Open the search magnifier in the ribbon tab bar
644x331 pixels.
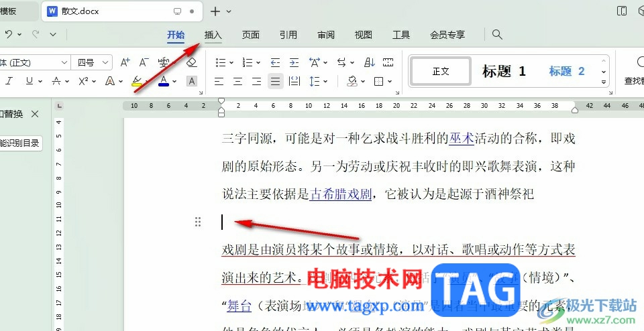(497, 35)
